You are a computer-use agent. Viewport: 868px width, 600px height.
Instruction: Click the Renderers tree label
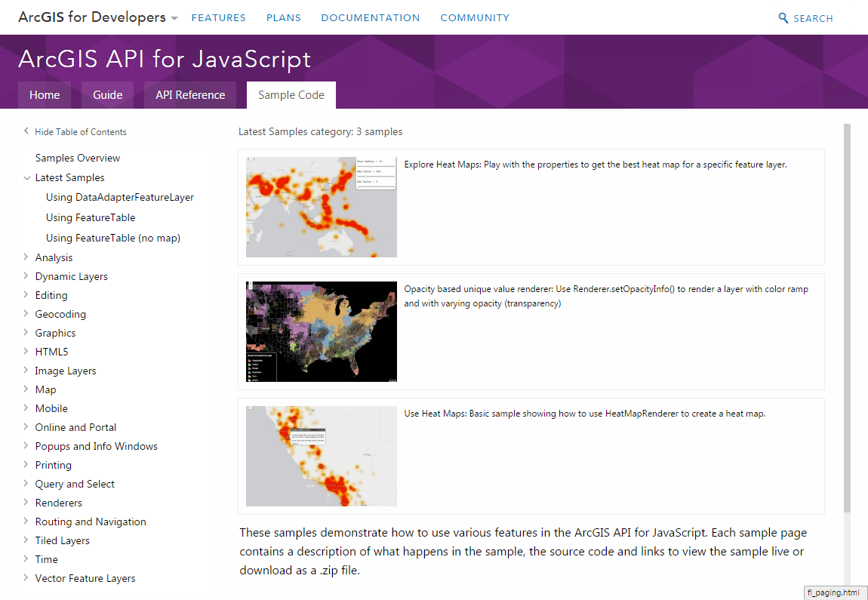click(58, 503)
